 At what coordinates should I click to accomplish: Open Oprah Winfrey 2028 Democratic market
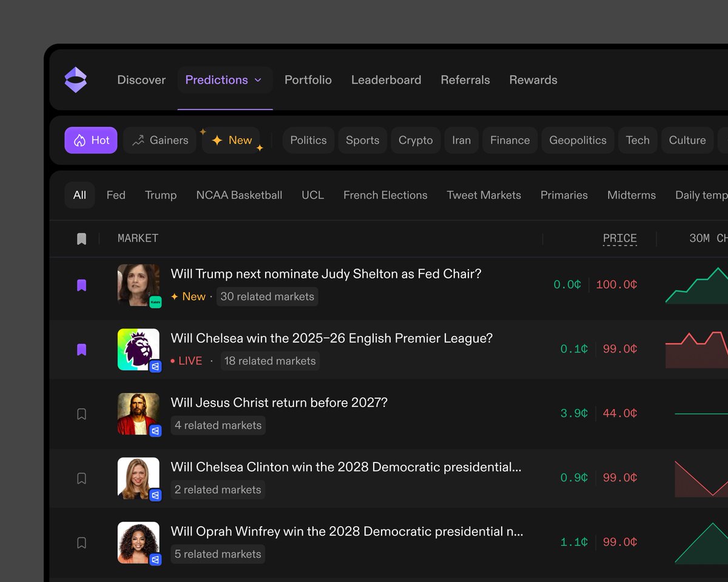point(347,532)
